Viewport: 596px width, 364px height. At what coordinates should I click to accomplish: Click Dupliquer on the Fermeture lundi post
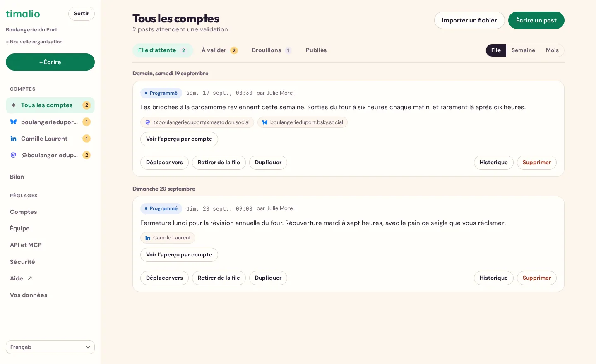[x=268, y=278]
